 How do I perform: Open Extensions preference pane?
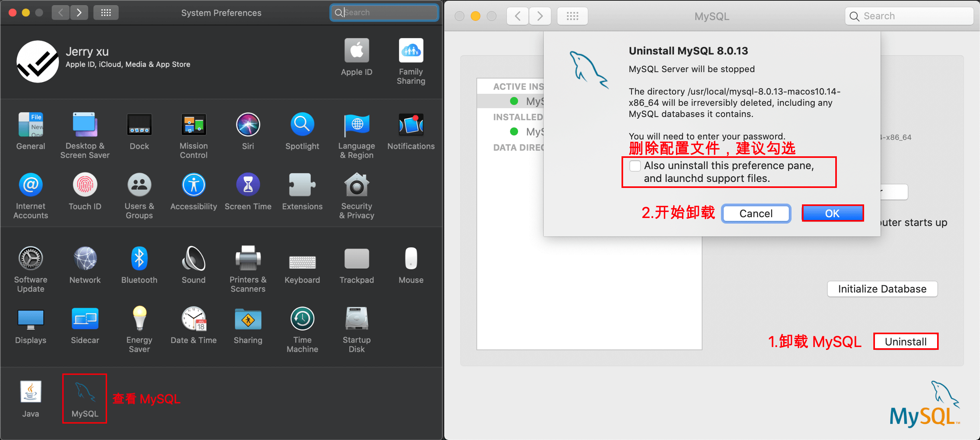(302, 192)
